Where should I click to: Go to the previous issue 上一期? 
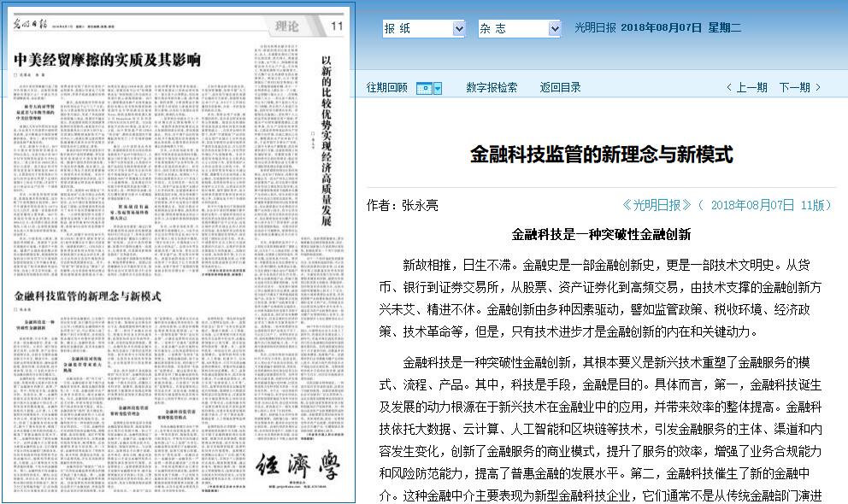click(x=746, y=87)
